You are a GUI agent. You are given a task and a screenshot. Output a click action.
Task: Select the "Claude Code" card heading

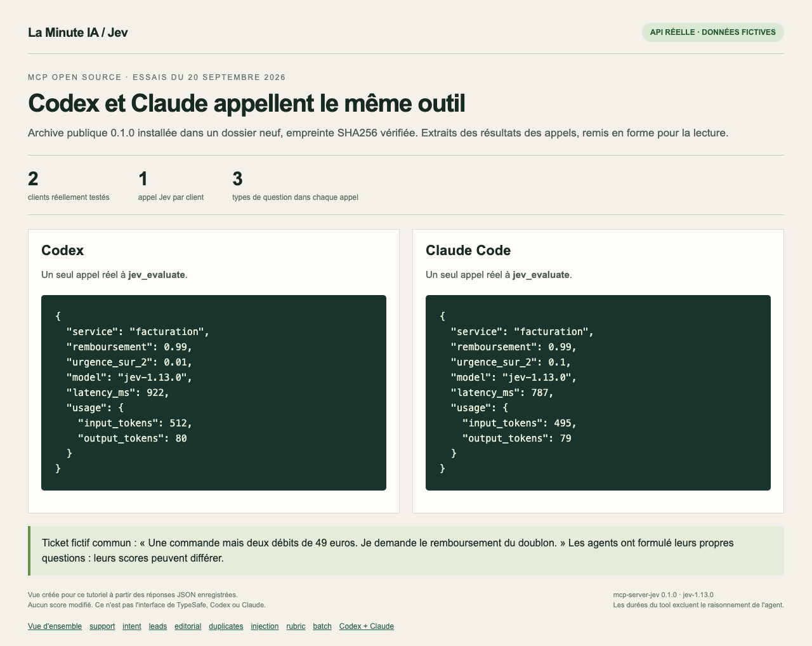pyautogui.click(x=468, y=251)
